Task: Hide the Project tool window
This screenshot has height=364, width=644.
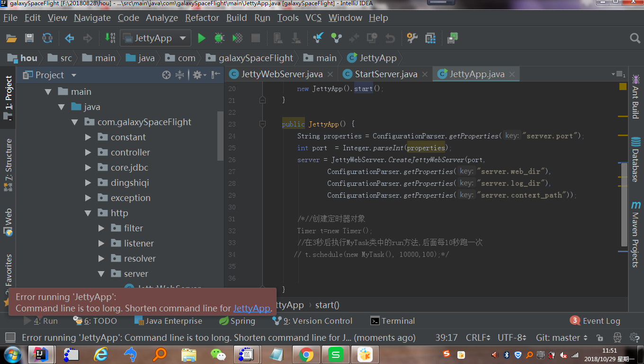Action: coord(216,75)
